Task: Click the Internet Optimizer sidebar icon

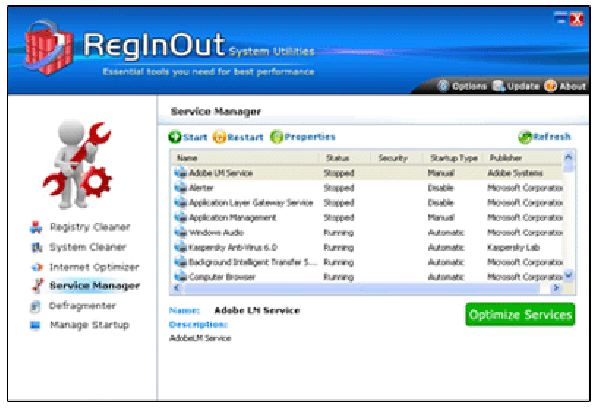Action: (36, 267)
